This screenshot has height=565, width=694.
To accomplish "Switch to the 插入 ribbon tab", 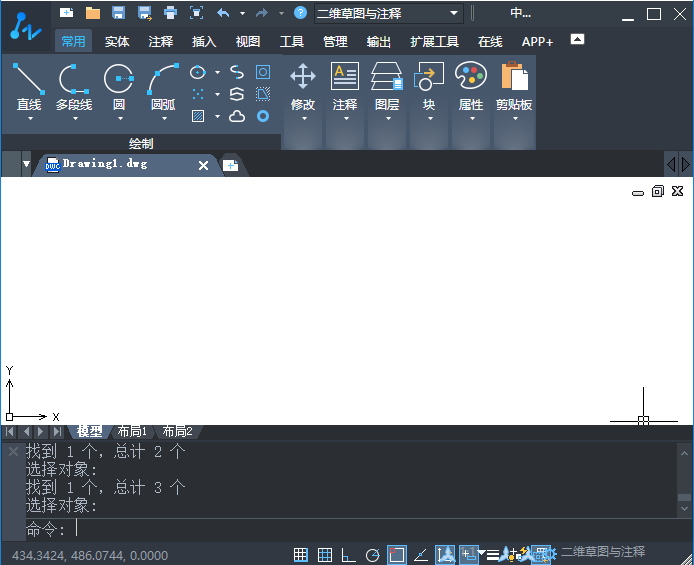I will 204,42.
